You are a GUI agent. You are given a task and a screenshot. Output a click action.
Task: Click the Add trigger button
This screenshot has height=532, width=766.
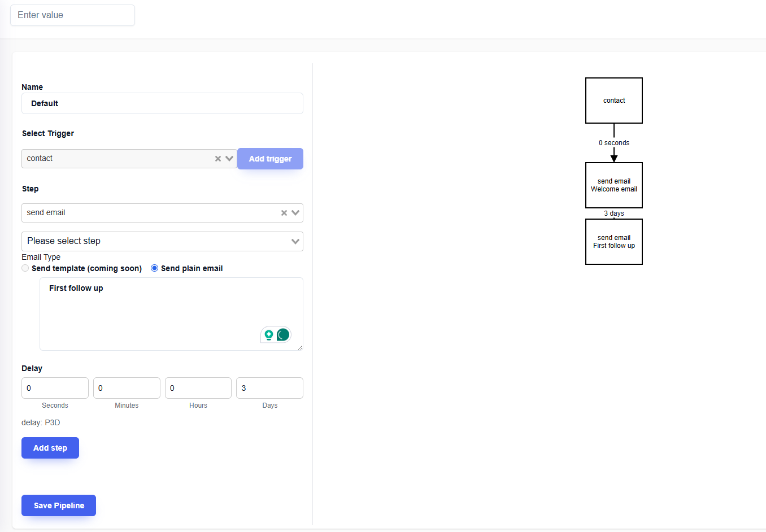point(270,159)
